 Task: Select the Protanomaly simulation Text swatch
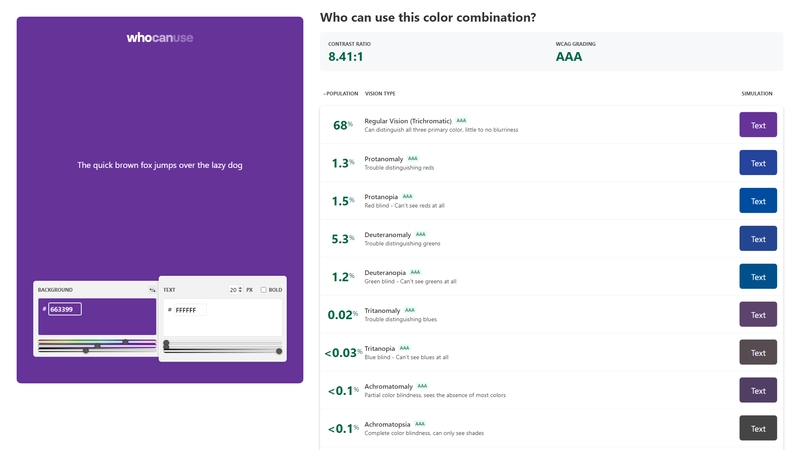[758, 163]
